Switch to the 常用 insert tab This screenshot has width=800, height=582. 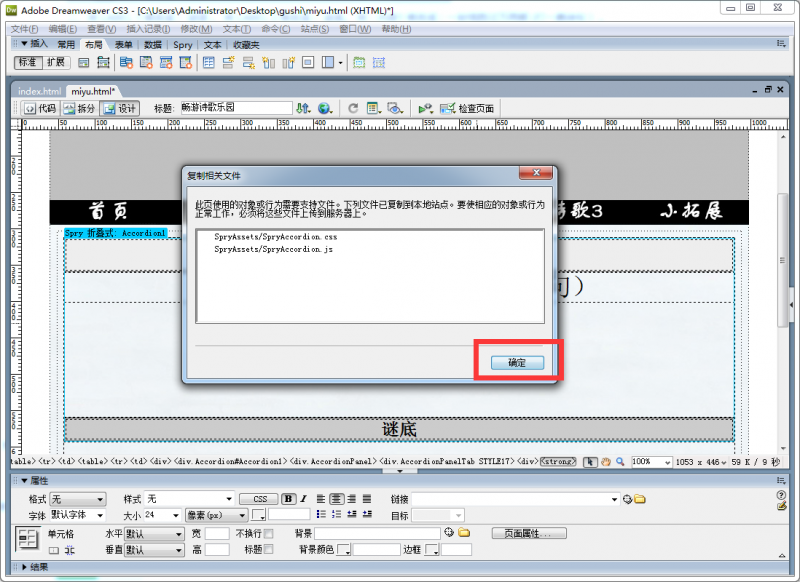point(66,45)
